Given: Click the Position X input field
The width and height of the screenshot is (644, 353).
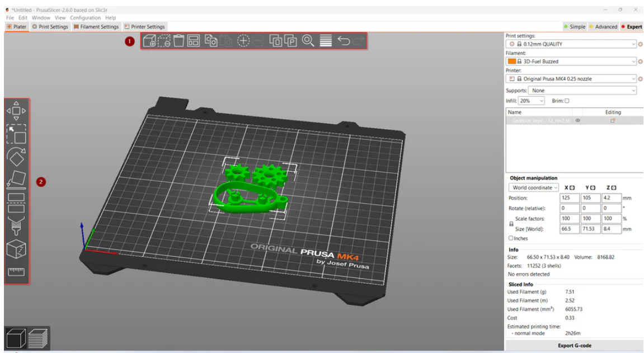Looking at the screenshot, I should [569, 198].
